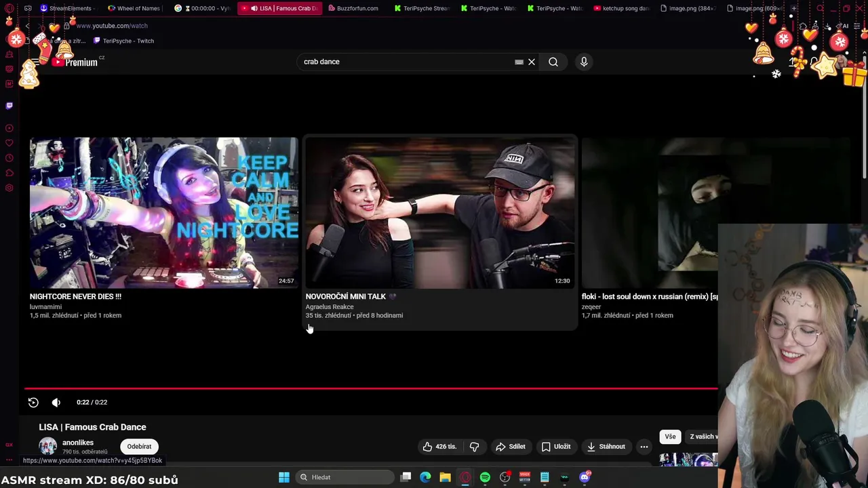
Task: Click the Odebírat subscribe button
Action: 139,447
